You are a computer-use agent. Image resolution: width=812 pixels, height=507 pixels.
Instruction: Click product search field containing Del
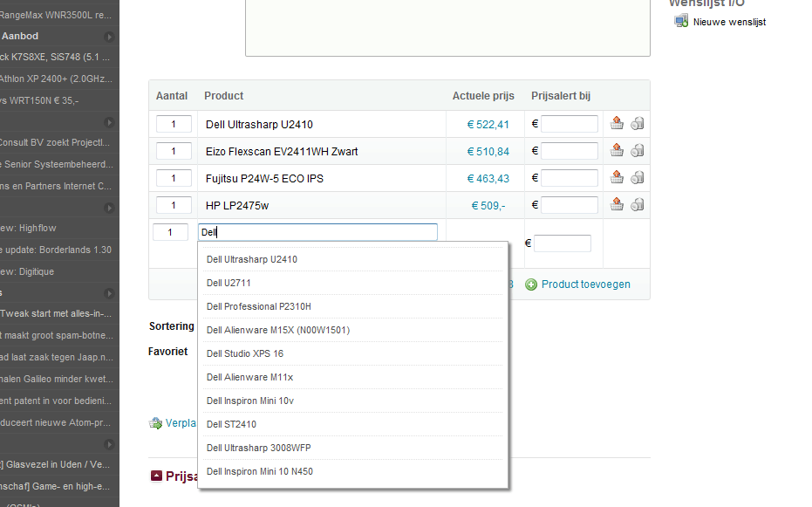pyautogui.click(x=317, y=232)
